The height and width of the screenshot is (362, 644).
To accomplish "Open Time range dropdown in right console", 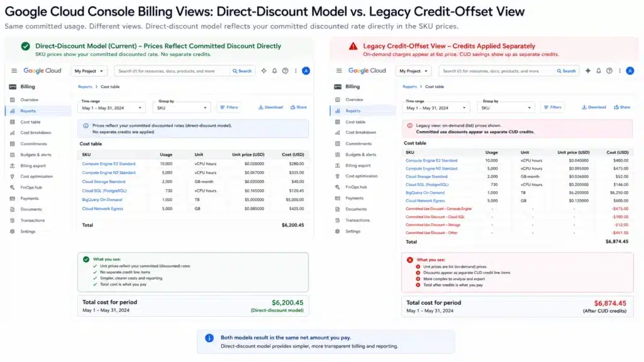I will 436,107.
